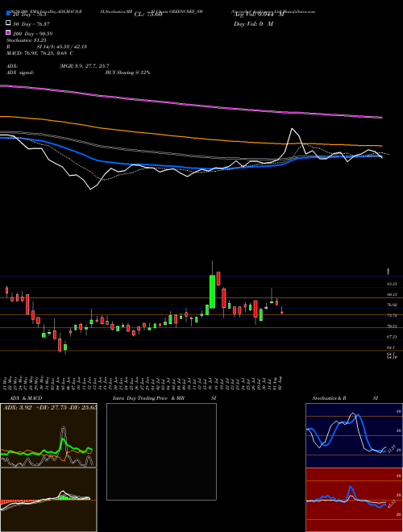Viewport: 403px width, 532px height.
Task: Click the 'CL: 75.60' closing price text
Action: coord(148,15)
